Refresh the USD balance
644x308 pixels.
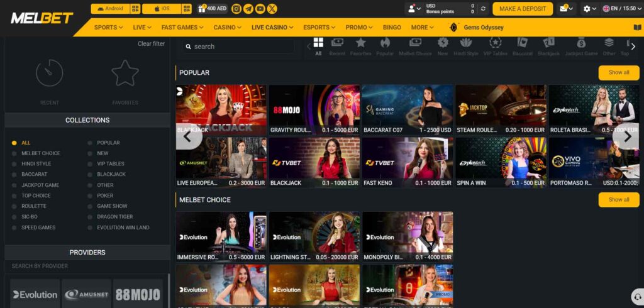point(483,9)
